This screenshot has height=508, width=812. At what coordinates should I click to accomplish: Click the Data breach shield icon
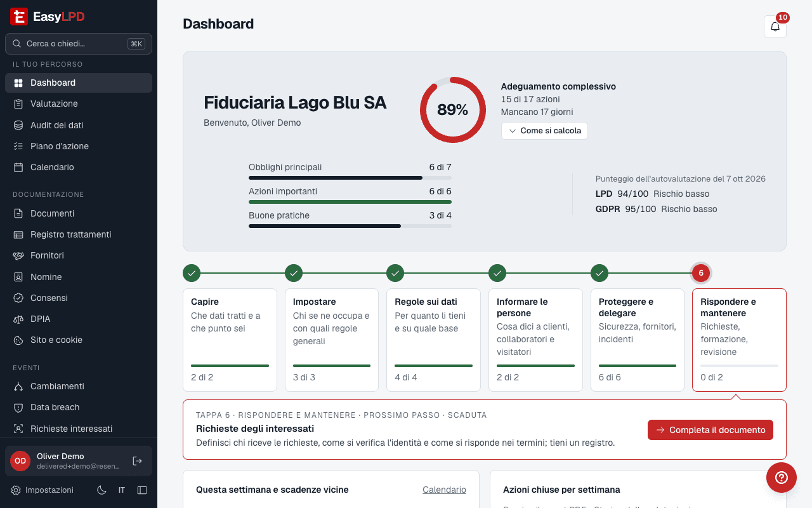18,407
